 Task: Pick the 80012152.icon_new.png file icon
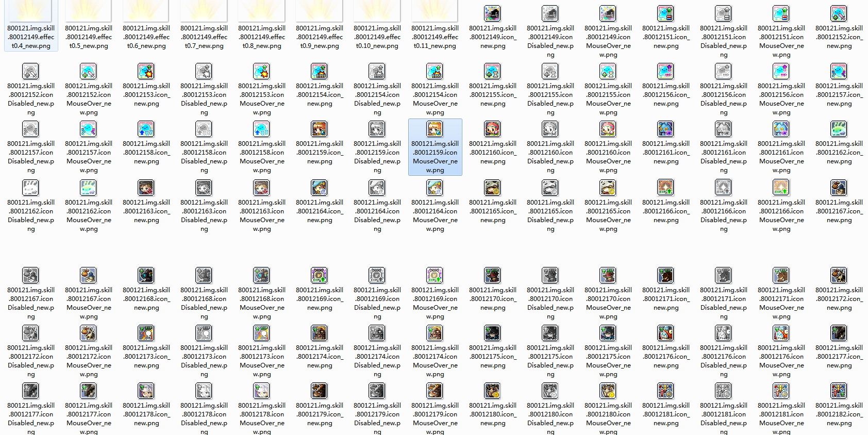[x=839, y=13]
